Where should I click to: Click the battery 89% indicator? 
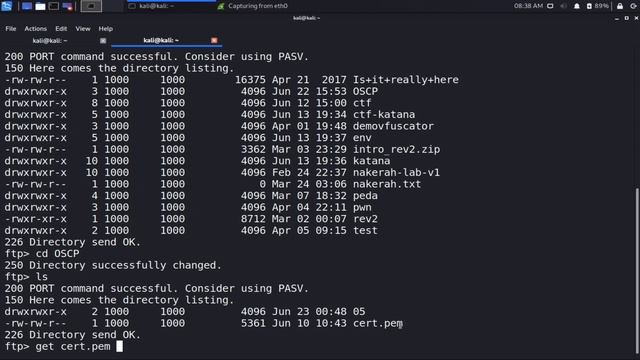pyautogui.click(x=598, y=6)
